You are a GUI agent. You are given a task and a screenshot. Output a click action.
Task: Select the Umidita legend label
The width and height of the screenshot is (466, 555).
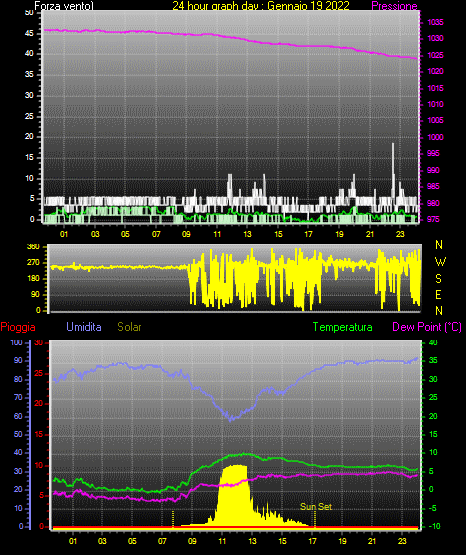point(84,327)
